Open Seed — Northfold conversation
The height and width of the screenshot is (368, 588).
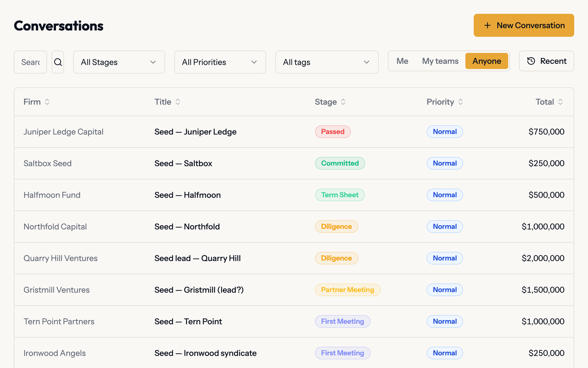pyautogui.click(x=187, y=227)
